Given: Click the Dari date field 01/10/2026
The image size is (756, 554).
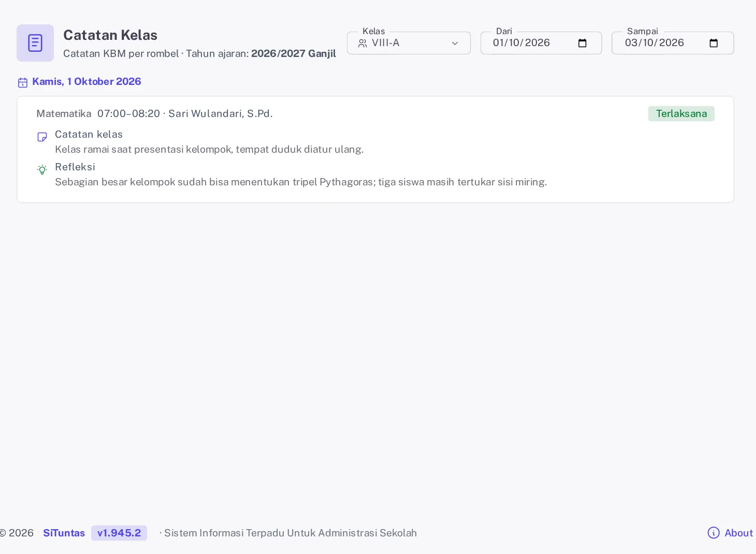Looking at the screenshot, I should click(541, 43).
